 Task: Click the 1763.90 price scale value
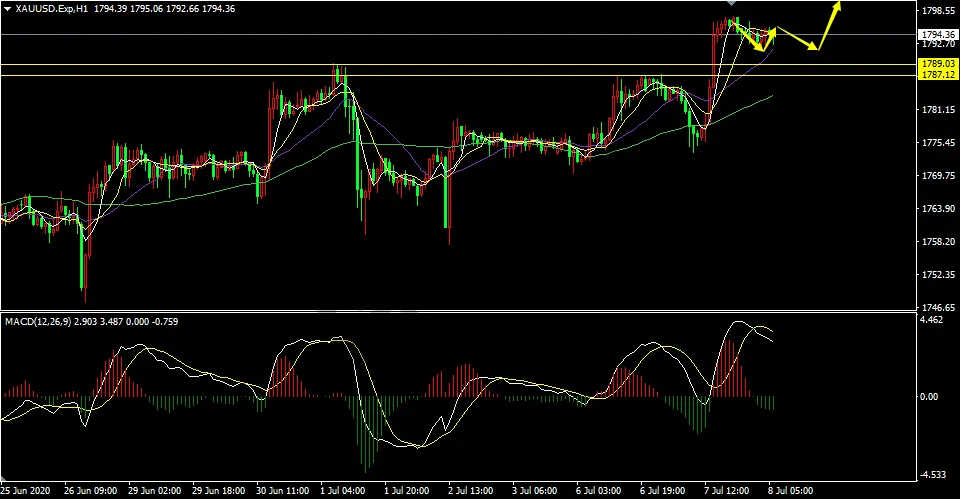pos(938,209)
